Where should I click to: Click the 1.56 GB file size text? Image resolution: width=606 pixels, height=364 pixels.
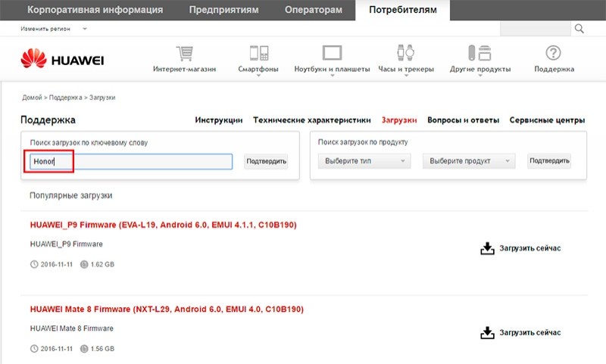[x=102, y=349]
